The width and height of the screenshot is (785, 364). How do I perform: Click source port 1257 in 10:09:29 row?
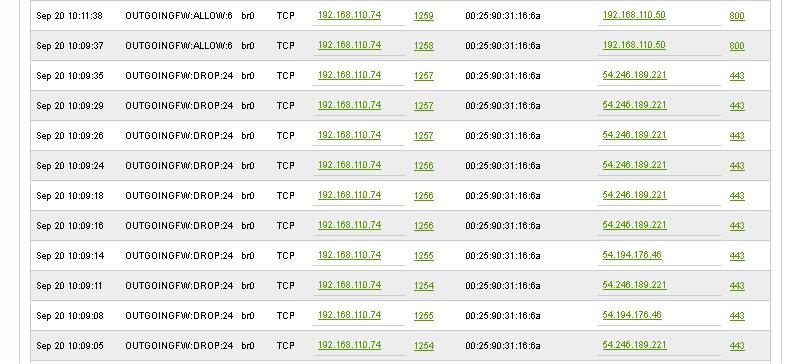tap(424, 106)
